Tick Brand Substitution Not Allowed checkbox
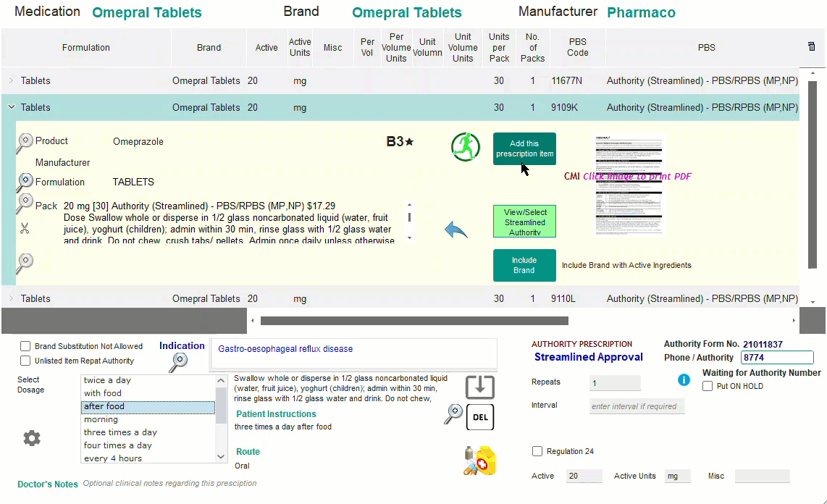The width and height of the screenshot is (827, 504). (25, 346)
